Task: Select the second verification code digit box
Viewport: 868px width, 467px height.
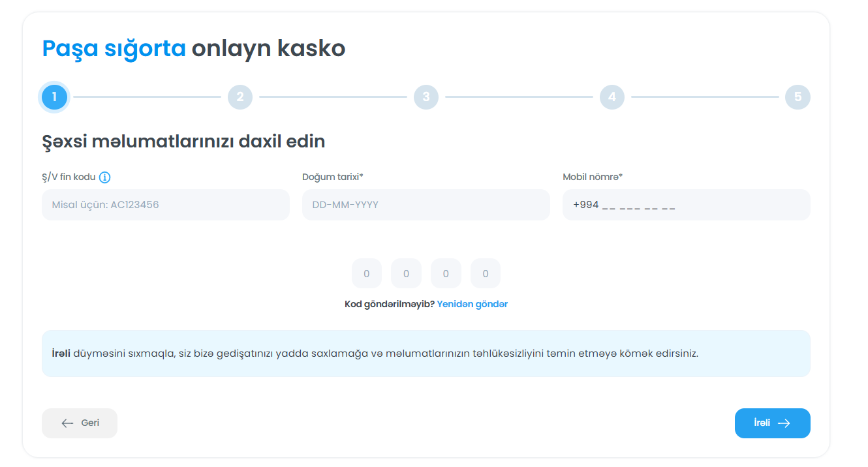Action: pos(406,274)
